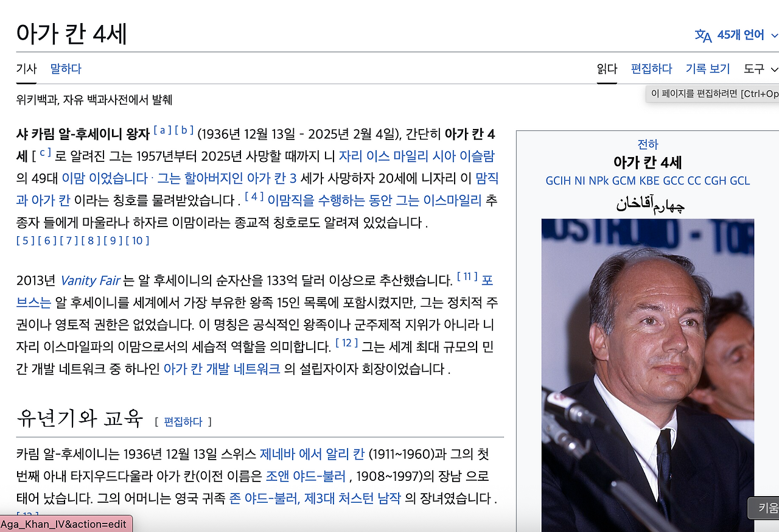779x532 pixels.
Task: Open the 그는 할아버지인 아가 칸 3 link
Action: [227, 178]
